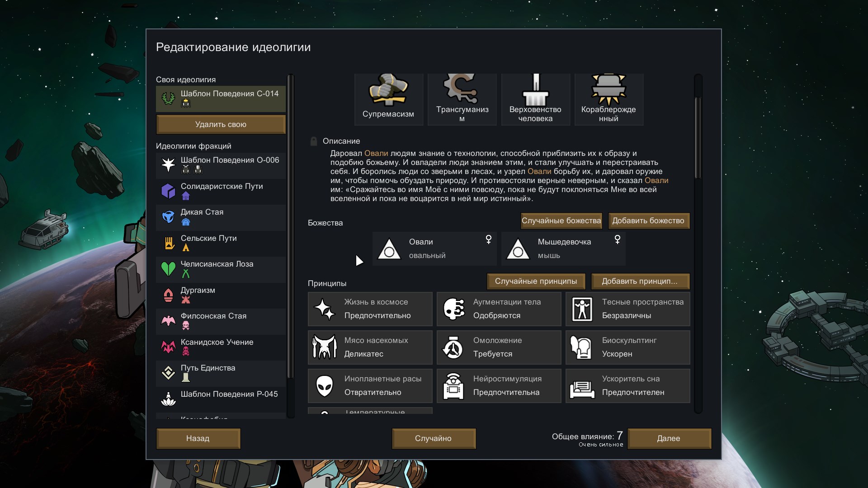Viewport: 868px width, 488px height.
Task: Open the Добавить божество menu
Action: click(648, 221)
